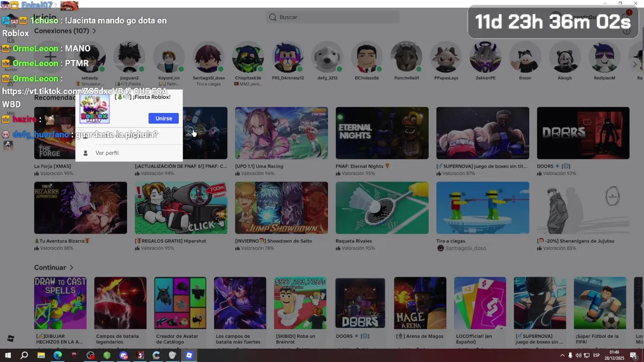Click the Conexiones (107) heading
The image size is (644, 362).
[x=61, y=31]
